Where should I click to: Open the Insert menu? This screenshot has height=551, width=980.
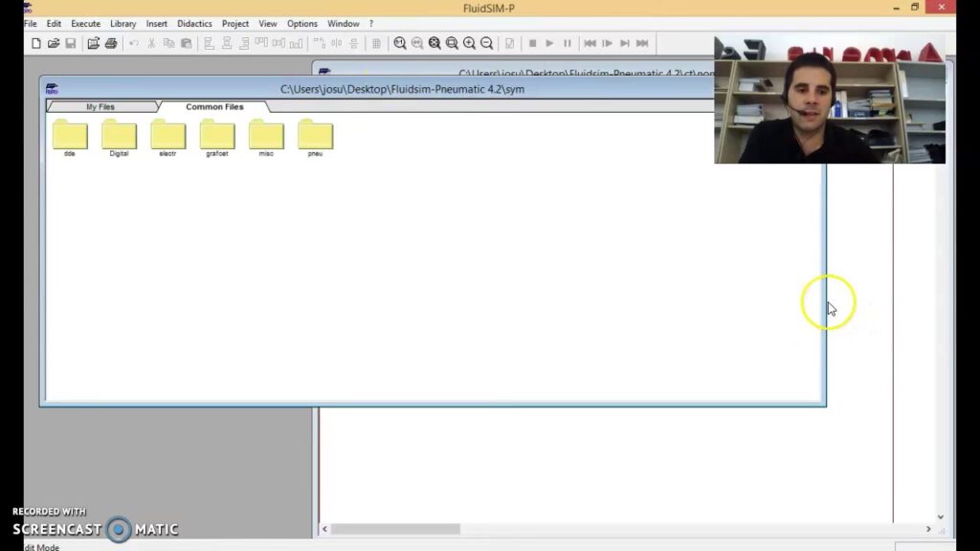[x=156, y=24]
